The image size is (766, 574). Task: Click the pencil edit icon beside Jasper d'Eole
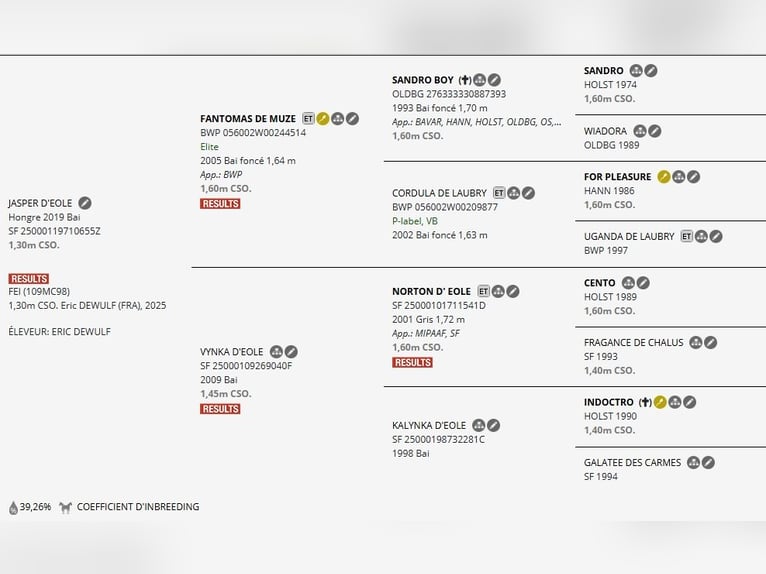pyautogui.click(x=85, y=203)
